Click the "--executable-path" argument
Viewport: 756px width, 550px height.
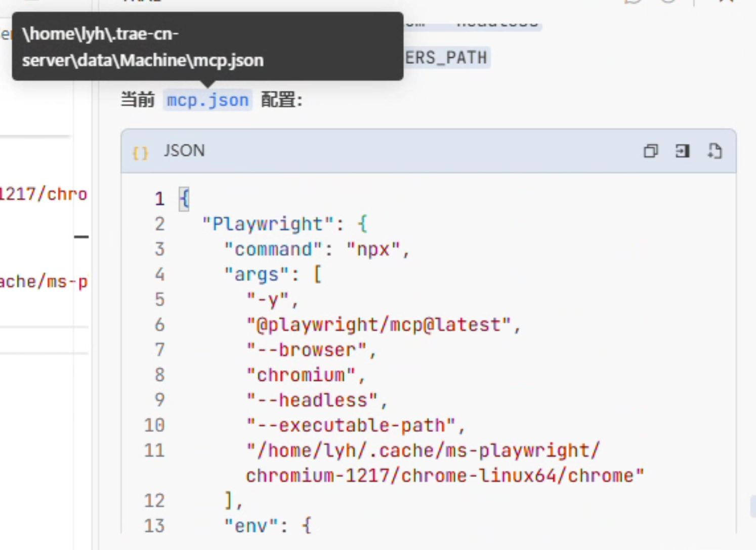click(x=351, y=425)
